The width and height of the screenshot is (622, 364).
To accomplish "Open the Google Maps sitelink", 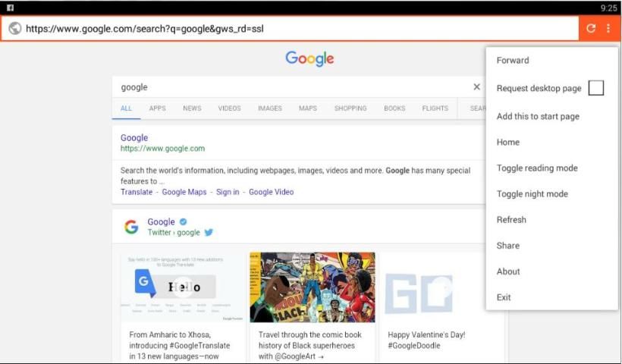I will [x=184, y=192].
